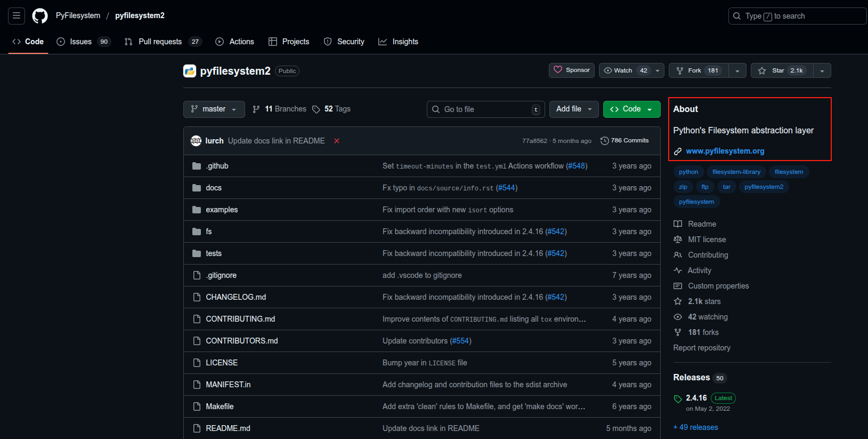This screenshot has height=439, width=868.
Task: Click the examples folder icon
Action: (x=197, y=210)
